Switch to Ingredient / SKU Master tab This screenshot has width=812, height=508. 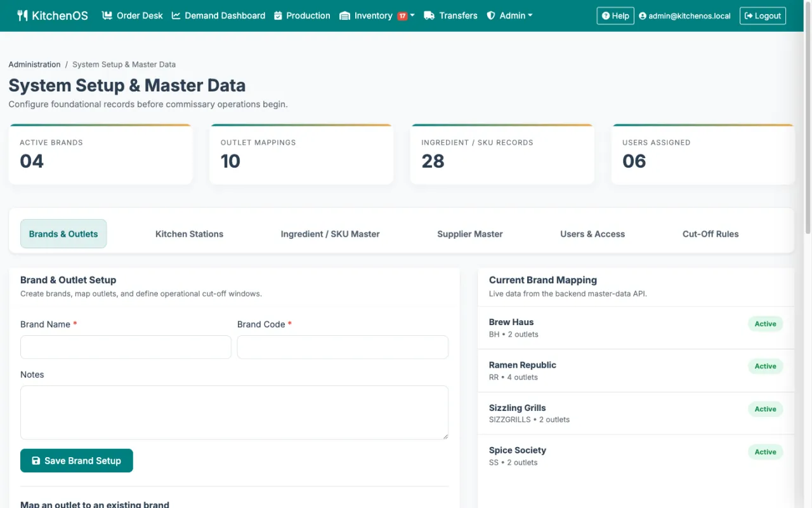click(x=330, y=234)
